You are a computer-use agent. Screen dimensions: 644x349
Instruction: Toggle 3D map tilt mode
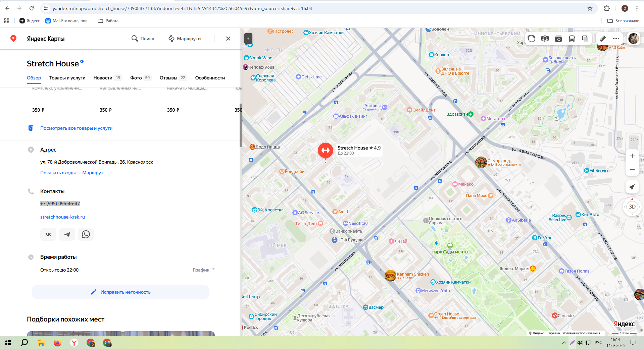tap(632, 207)
